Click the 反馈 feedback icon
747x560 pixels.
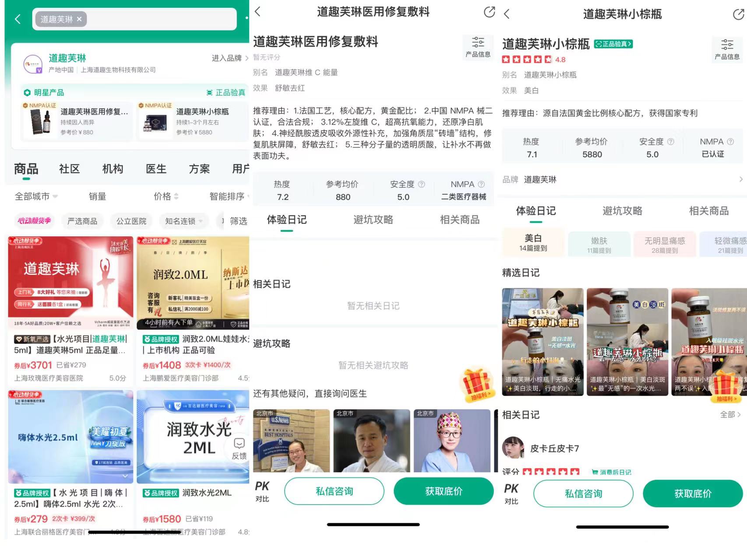pyautogui.click(x=239, y=448)
